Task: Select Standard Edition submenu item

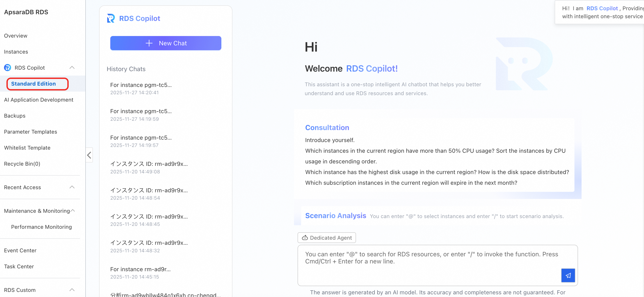Action: (x=34, y=84)
